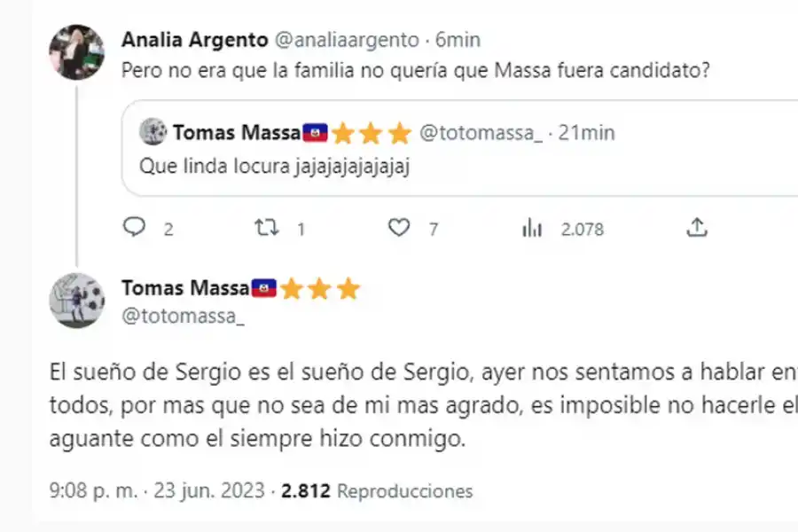Click the heart to like the tweet
The image size is (798, 532).
397,228
